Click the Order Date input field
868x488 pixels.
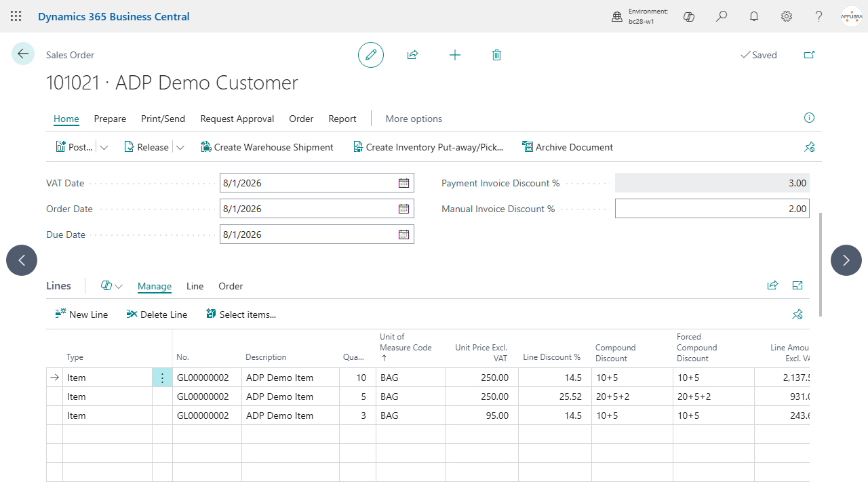pos(317,209)
